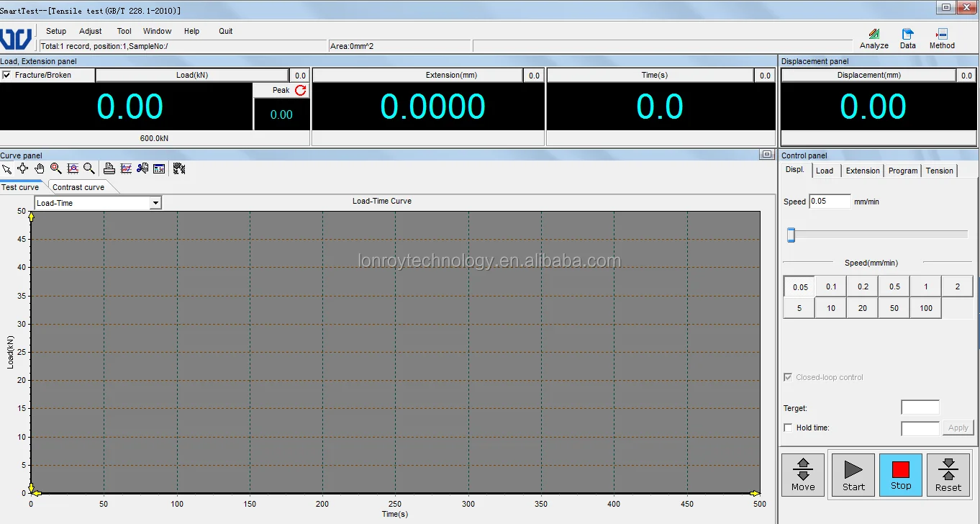Enable the Hold time option
This screenshot has width=980, height=524.
point(788,427)
